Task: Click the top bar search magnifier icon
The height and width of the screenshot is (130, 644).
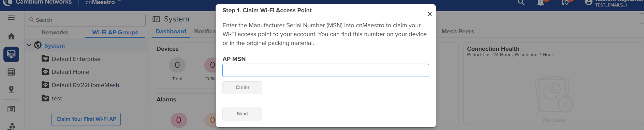Action: [521, 3]
